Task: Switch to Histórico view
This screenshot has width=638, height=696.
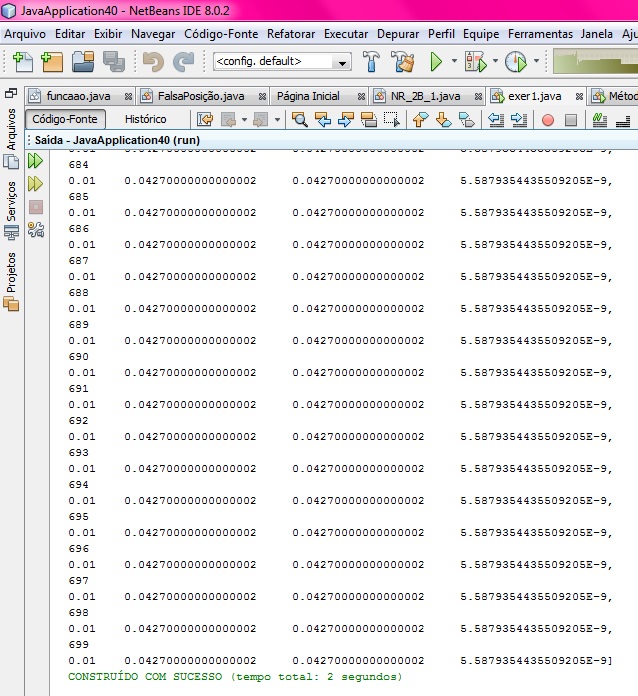Action: point(145,119)
